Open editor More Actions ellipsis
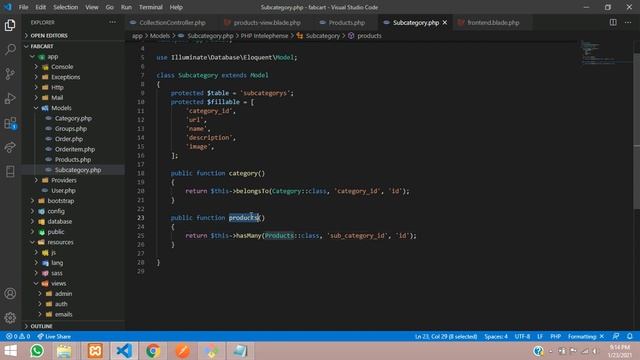This screenshot has height=360, width=640. [x=628, y=22]
